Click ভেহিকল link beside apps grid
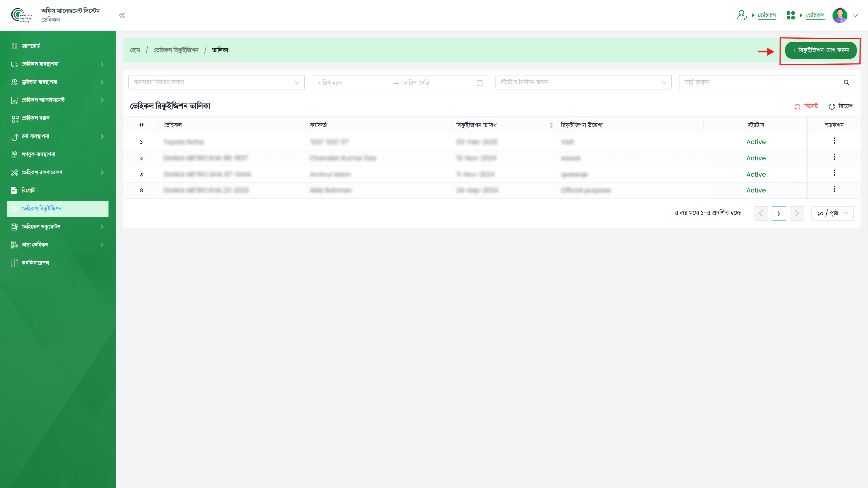 (815, 15)
